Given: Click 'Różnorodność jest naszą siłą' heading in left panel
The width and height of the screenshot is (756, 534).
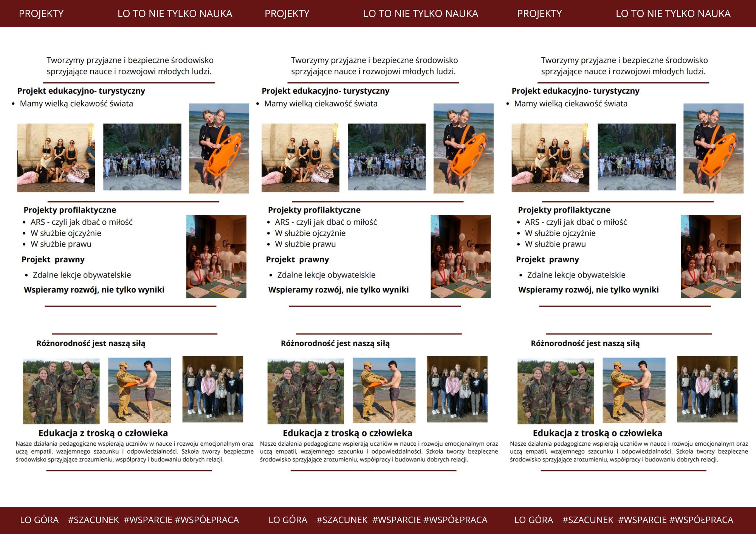Looking at the screenshot, I should click(x=91, y=343).
